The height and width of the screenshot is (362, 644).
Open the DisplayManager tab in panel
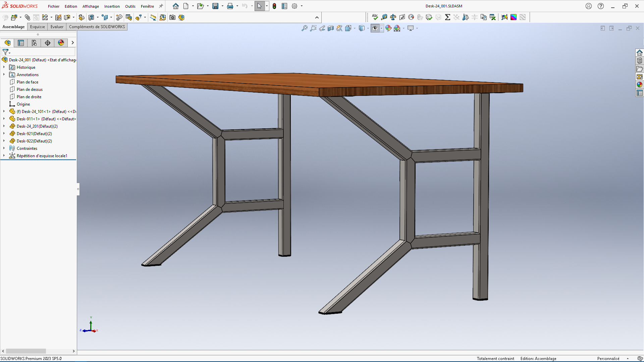pos(61,43)
